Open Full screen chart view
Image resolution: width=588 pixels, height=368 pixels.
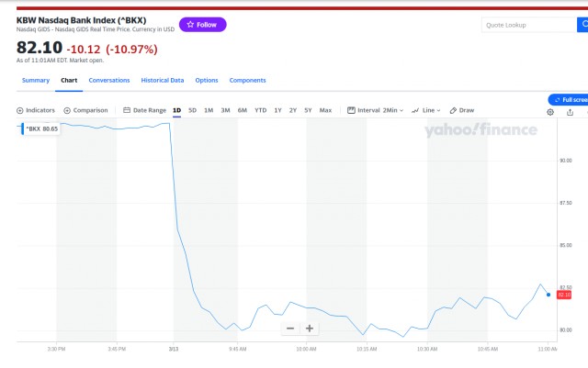pos(569,100)
